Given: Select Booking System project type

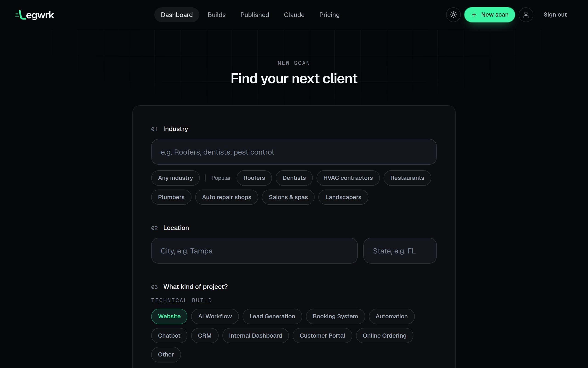Looking at the screenshot, I should [x=335, y=316].
